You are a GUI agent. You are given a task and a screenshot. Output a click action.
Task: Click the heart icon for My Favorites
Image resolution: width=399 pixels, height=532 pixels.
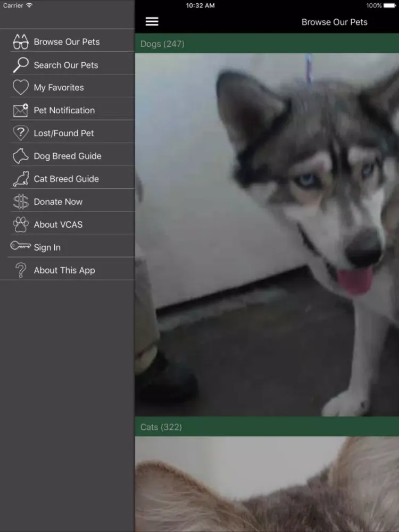pyautogui.click(x=21, y=87)
